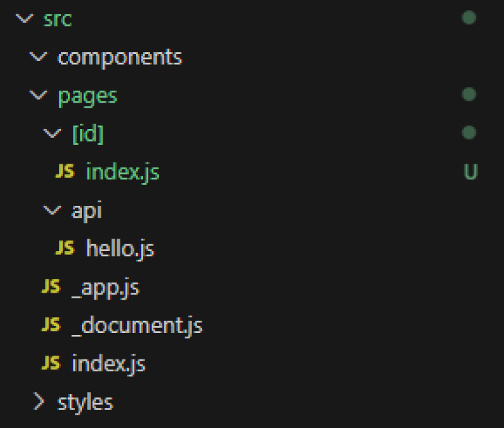Collapse the [id] folder
504x428 pixels.
[x=50, y=133]
